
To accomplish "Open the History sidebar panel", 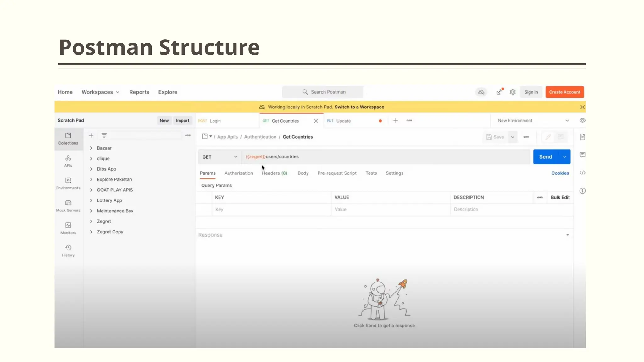I will [x=68, y=250].
